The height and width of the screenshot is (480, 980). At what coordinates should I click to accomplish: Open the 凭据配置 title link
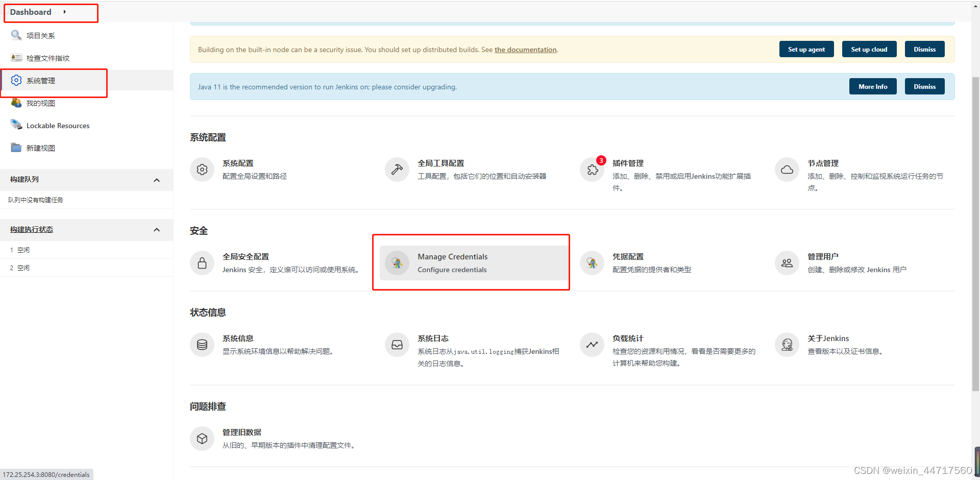pos(628,256)
